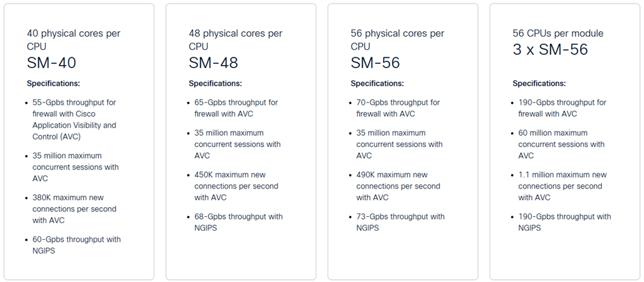Select the 190-Gpbs firewall with AVC bullet
The image size is (644, 282).
tap(562, 108)
